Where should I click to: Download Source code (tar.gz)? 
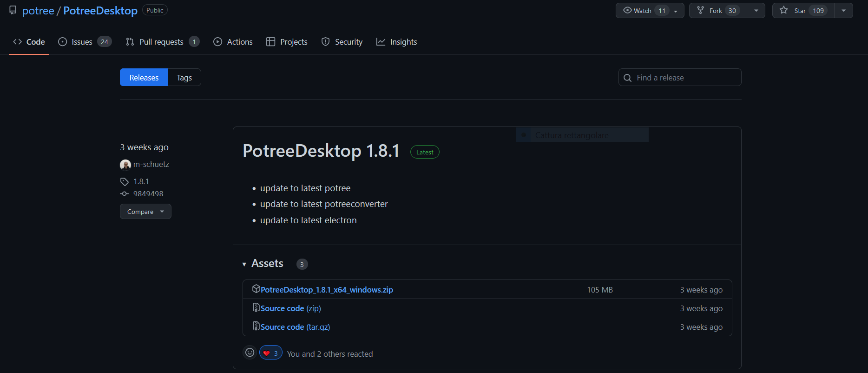(x=295, y=327)
